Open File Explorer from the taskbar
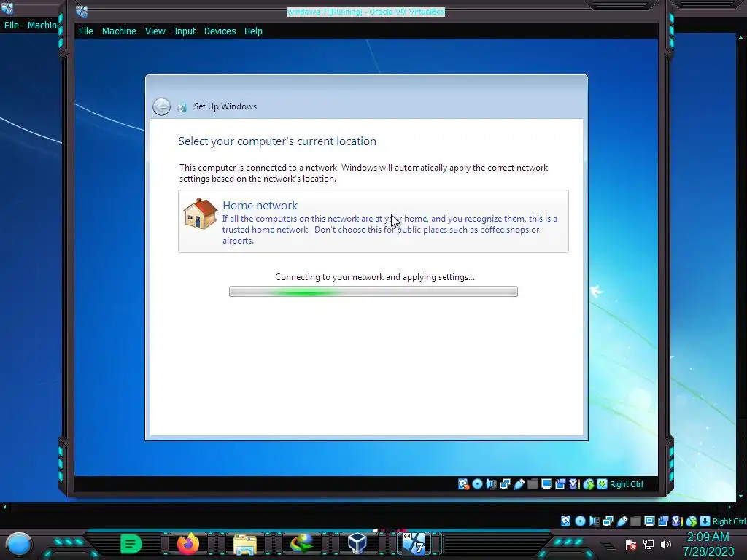The image size is (747, 560). [245, 544]
